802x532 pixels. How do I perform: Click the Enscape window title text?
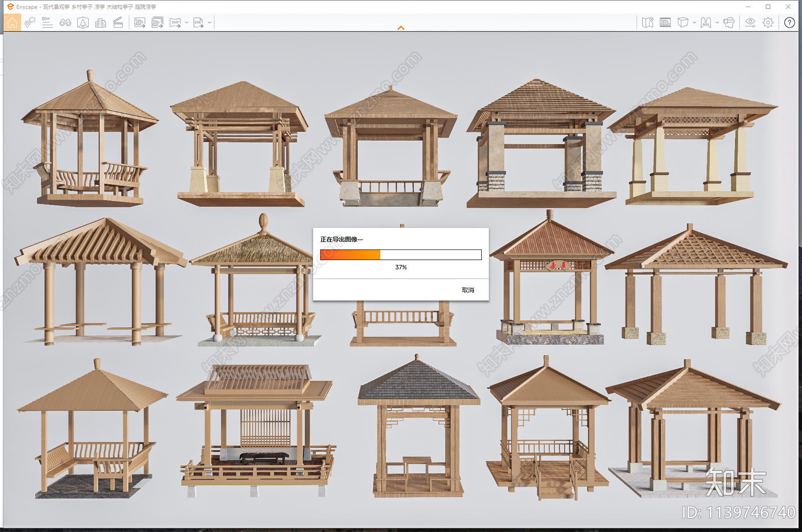click(86, 7)
